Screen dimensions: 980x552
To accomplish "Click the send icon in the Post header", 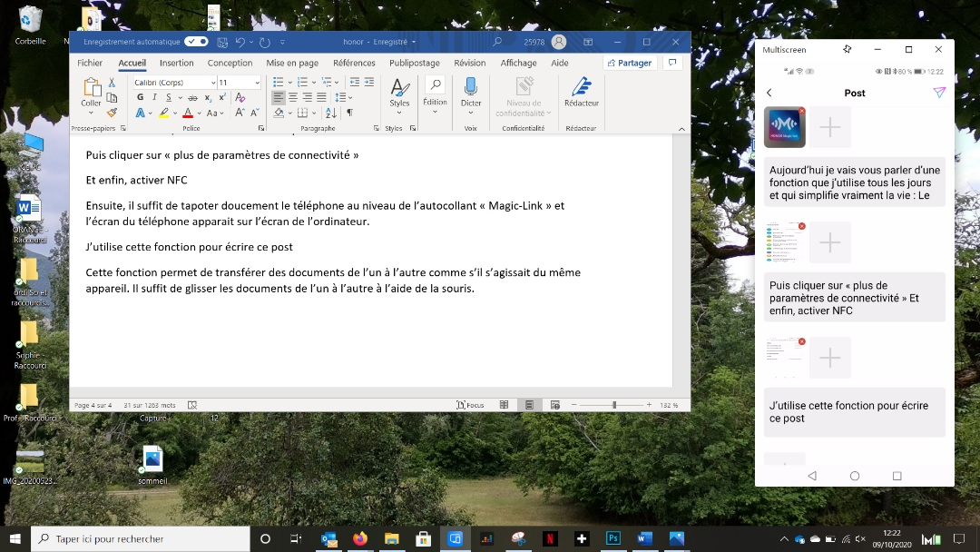I will point(939,93).
